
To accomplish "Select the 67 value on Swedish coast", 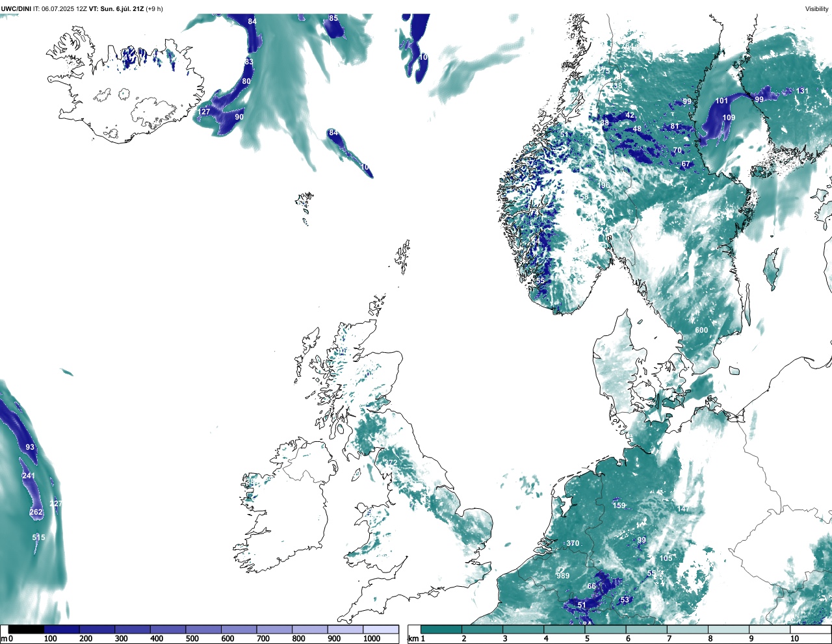I will [686, 164].
